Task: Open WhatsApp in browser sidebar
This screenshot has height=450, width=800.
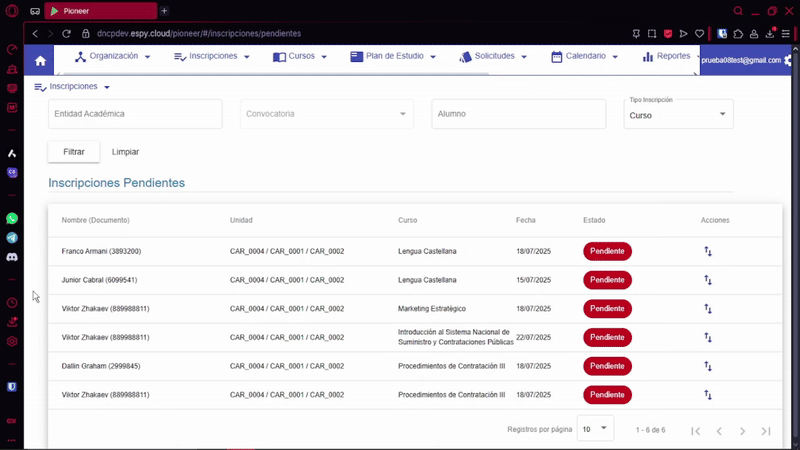Action: [x=12, y=218]
